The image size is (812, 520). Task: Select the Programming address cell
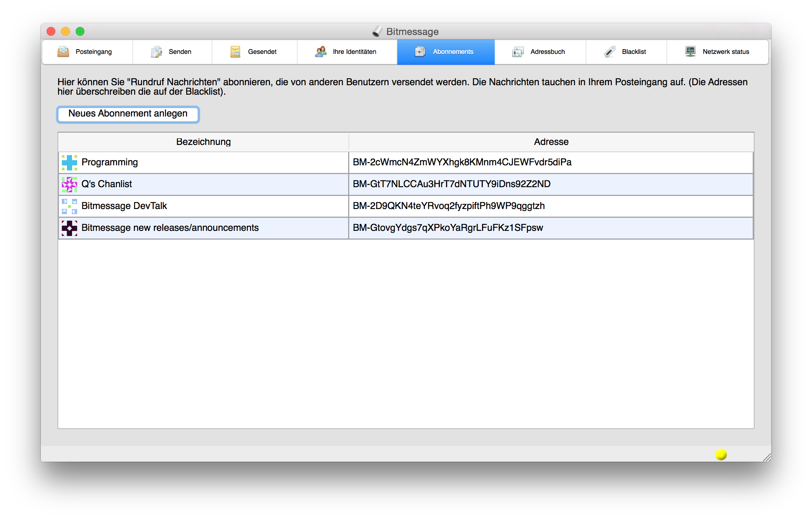coord(462,162)
